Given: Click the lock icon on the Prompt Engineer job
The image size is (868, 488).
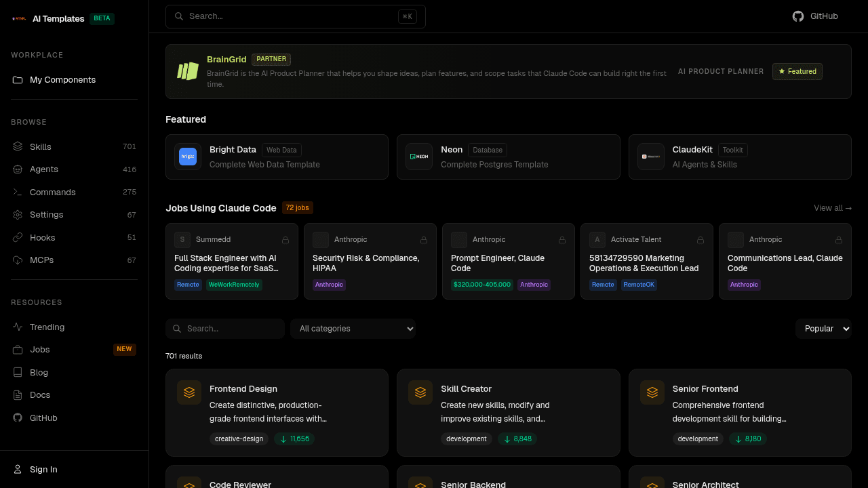Looking at the screenshot, I should click(561, 240).
